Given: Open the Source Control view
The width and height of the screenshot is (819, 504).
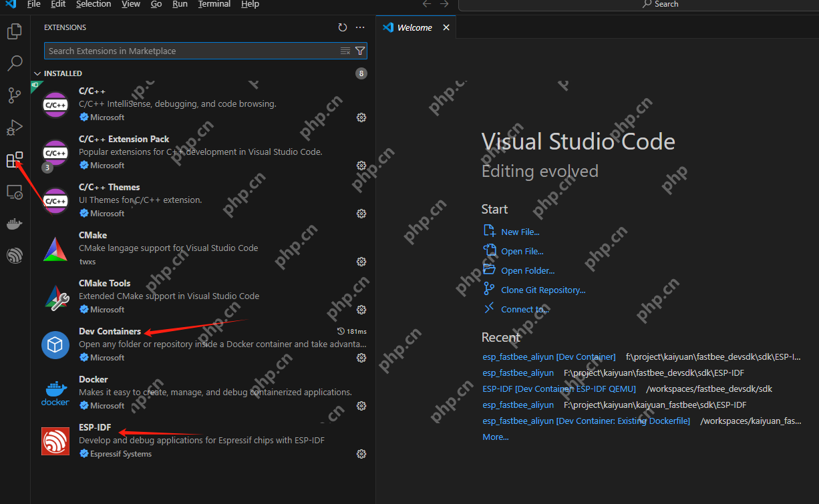Looking at the screenshot, I should pyautogui.click(x=15, y=95).
